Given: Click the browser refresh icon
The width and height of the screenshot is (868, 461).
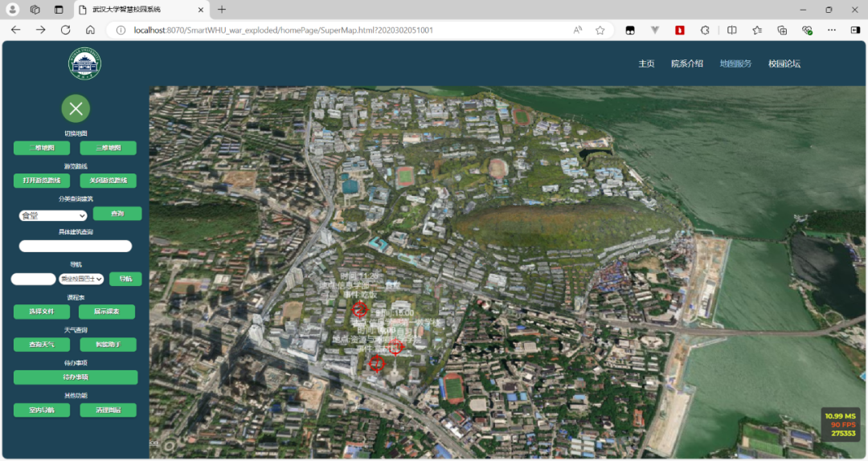Looking at the screenshot, I should click(65, 30).
